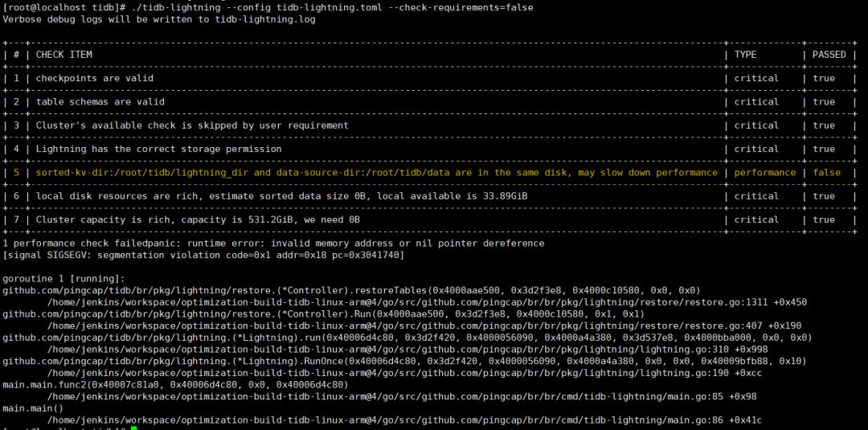Click 'goroutine 1 [running]:' text
This screenshot has width=868, height=430.
point(64,279)
